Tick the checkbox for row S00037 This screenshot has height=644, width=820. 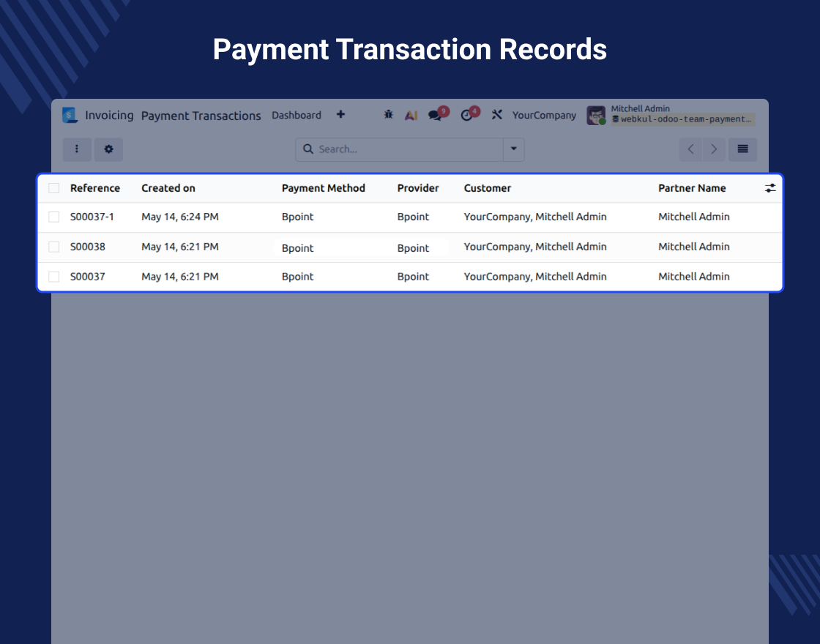coord(54,277)
